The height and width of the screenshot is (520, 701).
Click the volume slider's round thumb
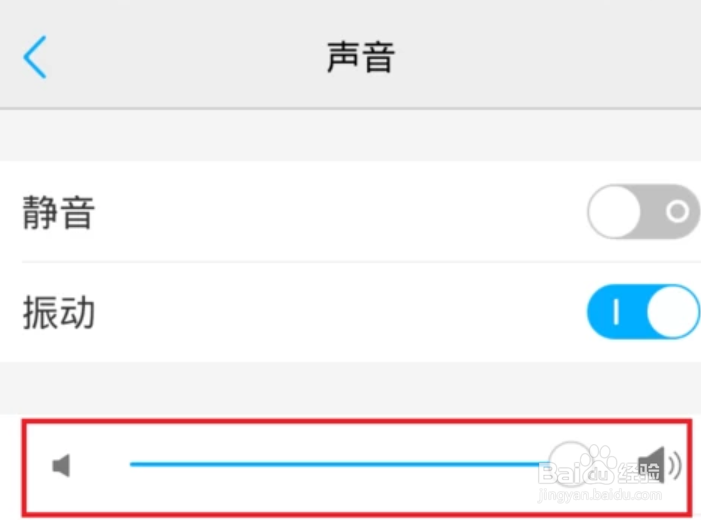tap(571, 464)
